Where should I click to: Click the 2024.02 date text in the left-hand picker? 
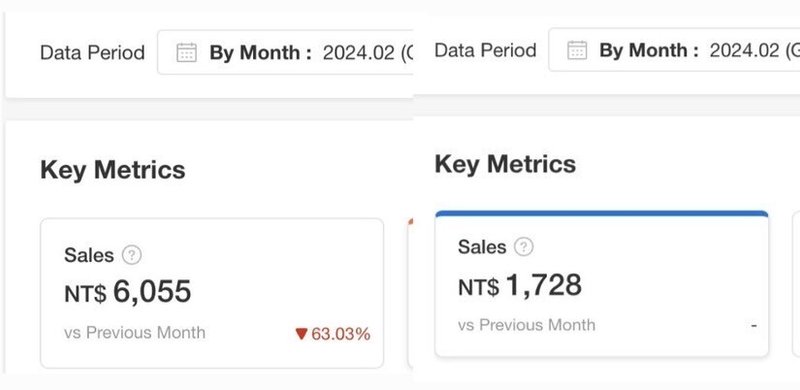(359, 53)
